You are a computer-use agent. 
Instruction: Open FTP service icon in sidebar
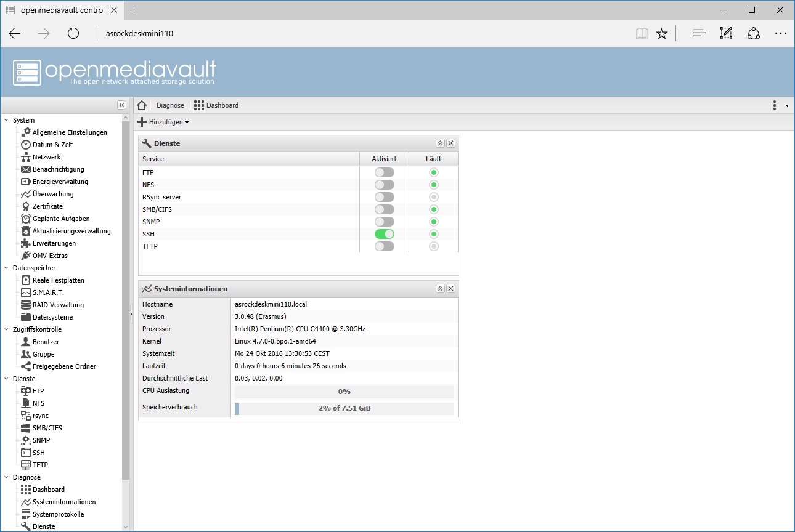tap(26, 391)
